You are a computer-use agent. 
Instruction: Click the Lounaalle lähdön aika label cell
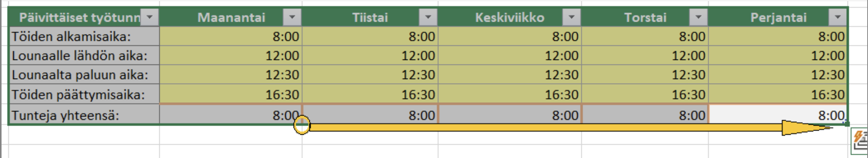[x=84, y=56]
